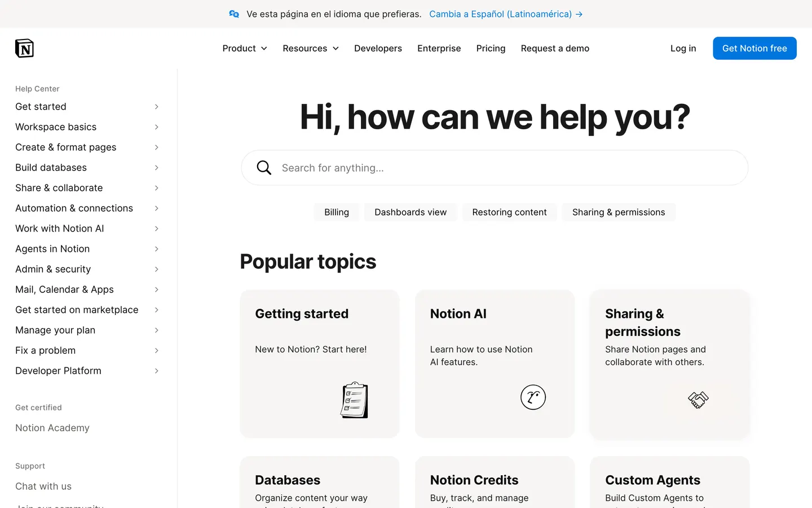Screen dimensions: 812x508
Task: Go to Developers nav item
Action: coord(378,49)
